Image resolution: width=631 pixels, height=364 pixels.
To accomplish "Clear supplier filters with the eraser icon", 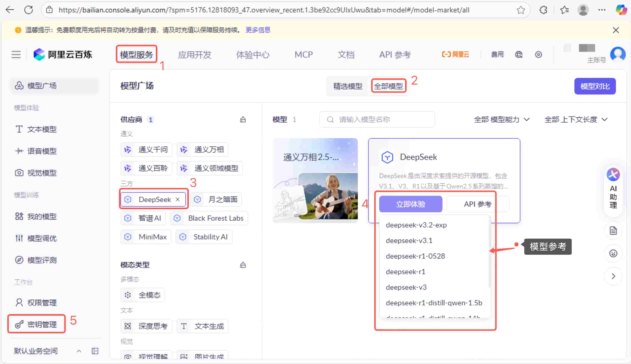I will coord(243,119).
